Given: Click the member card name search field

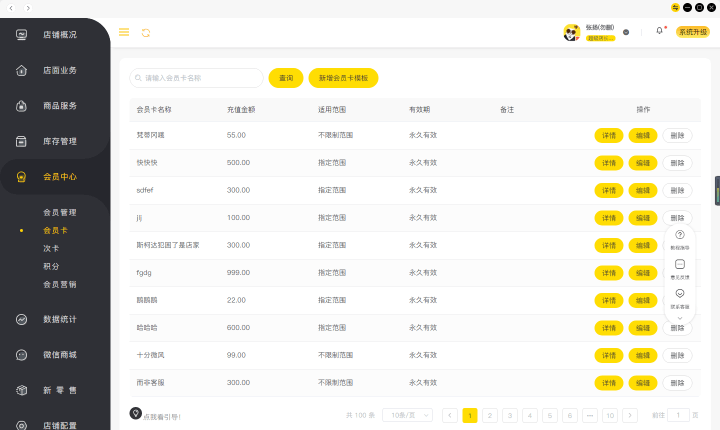Looking at the screenshot, I should 197,78.
